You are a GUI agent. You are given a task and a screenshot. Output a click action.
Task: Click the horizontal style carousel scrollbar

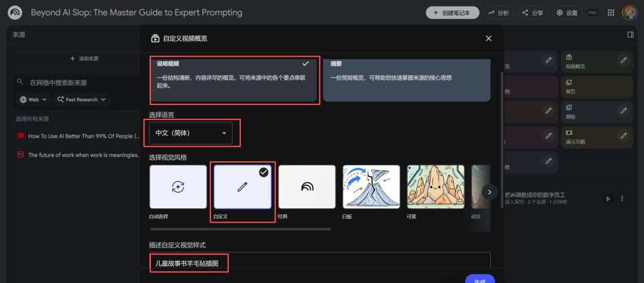[240, 229]
